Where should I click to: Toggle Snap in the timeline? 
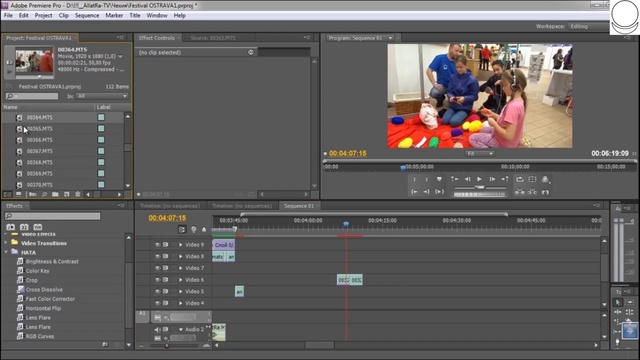point(182,230)
